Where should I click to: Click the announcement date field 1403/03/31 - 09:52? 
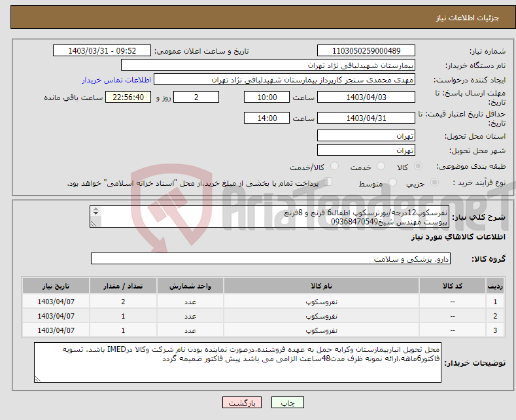pyautogui.click(x=102, y=50)
